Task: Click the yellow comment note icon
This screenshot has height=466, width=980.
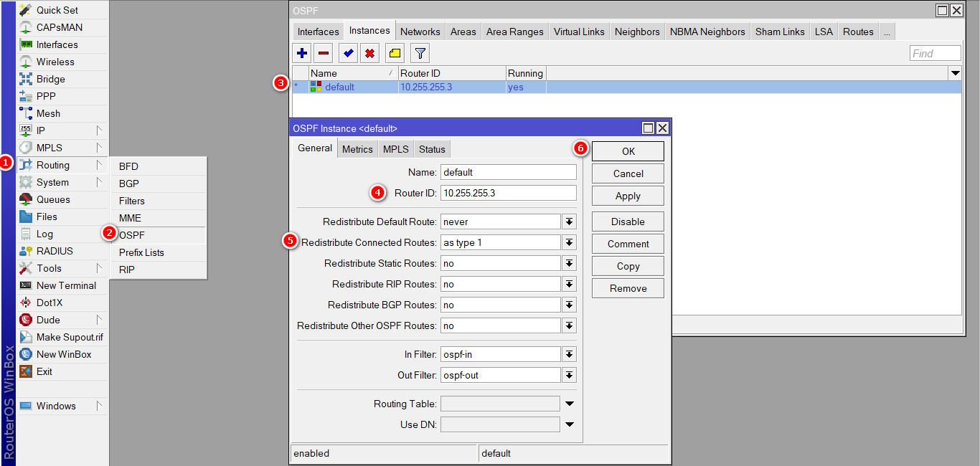Action: click(395, 53)
